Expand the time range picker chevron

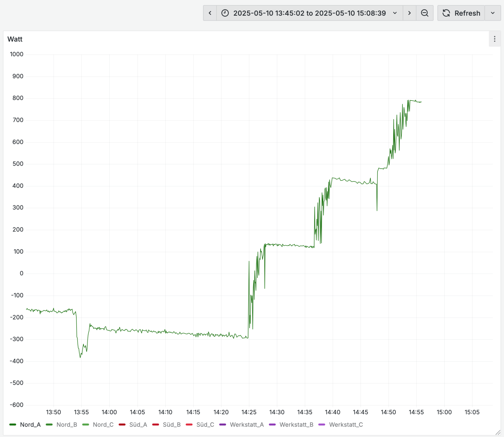click(x=395, y=13)
